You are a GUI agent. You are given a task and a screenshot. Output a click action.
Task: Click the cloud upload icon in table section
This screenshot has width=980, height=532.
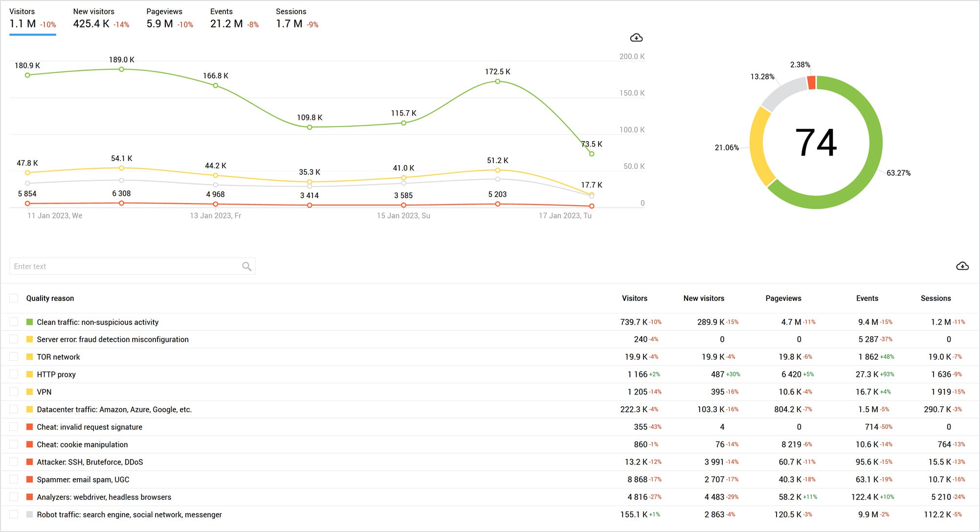962,266
